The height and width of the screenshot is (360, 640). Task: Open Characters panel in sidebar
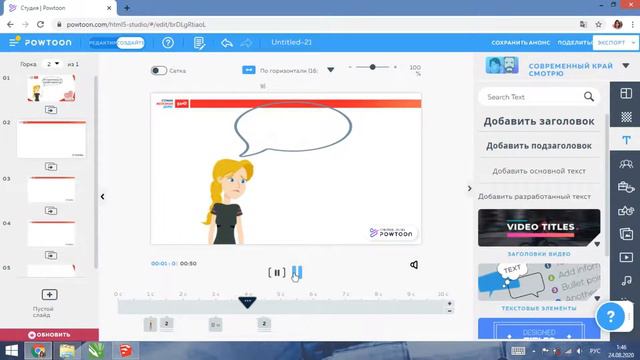click(626, 164)
